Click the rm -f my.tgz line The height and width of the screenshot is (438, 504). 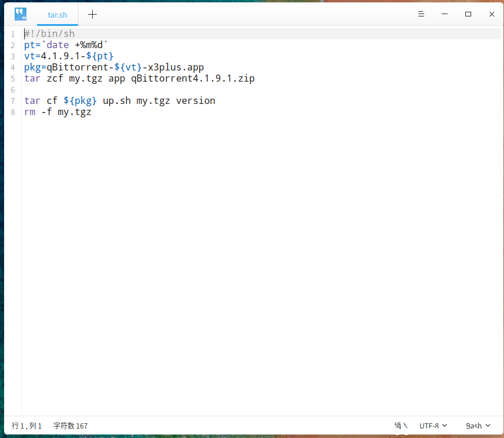pyautogui.click(x=57, y=112)
